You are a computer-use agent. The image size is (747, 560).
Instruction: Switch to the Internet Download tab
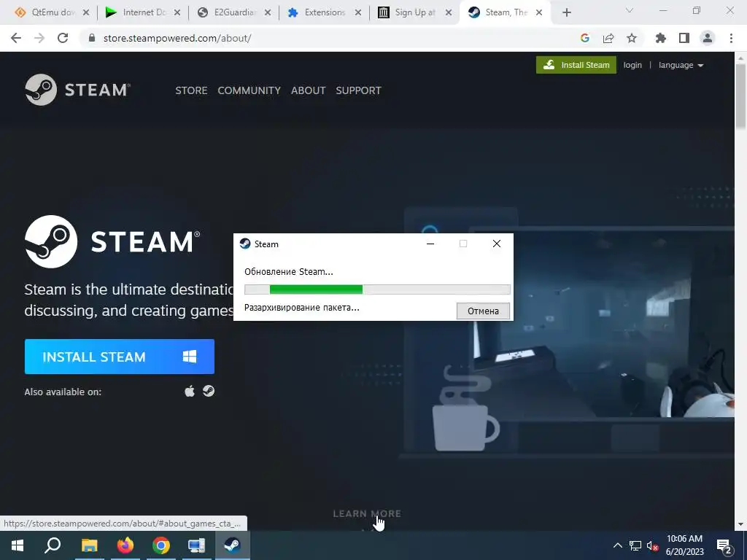tap(144, 12)
